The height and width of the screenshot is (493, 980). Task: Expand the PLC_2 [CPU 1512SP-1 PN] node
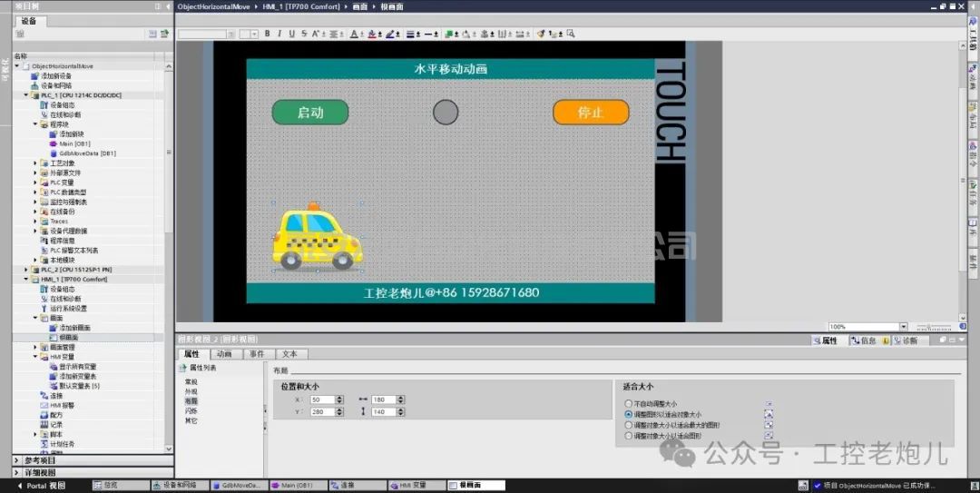(25, 270)
